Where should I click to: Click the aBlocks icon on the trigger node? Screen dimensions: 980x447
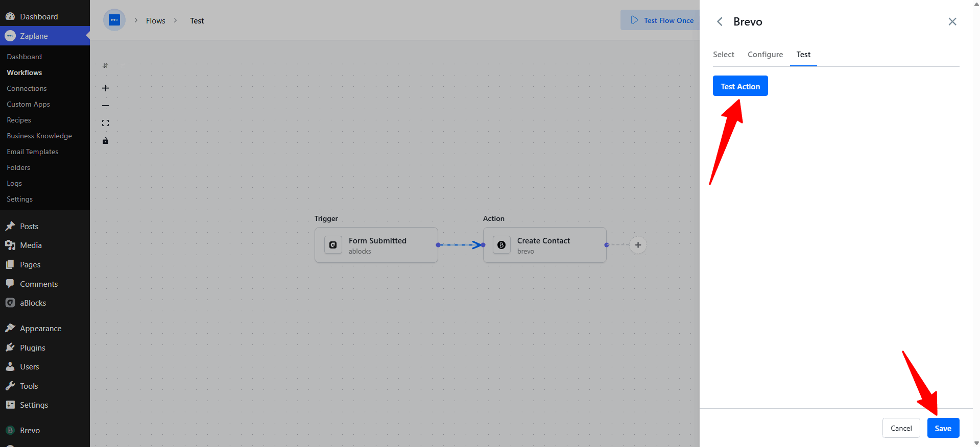tap(333, 245)
